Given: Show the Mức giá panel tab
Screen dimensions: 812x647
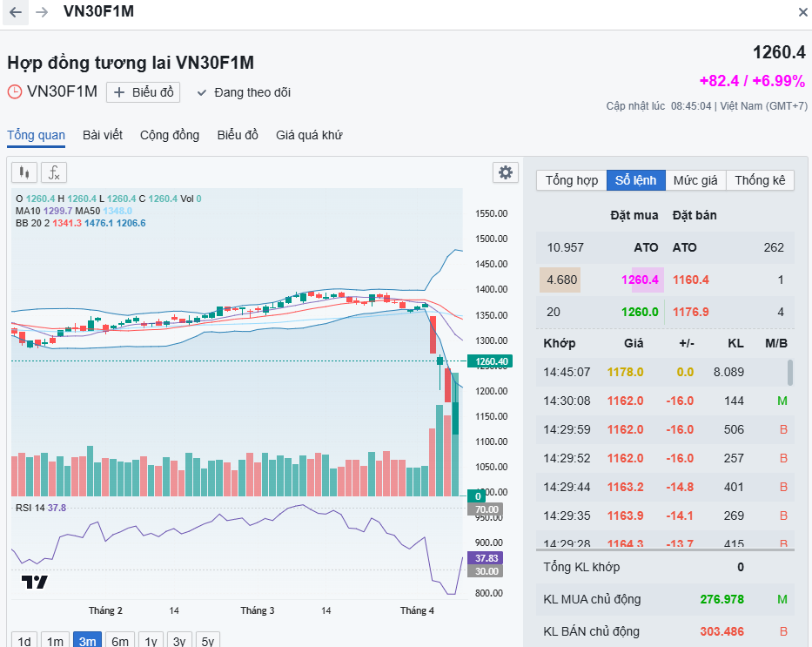Looking at the screenshot, I should [695, 180].
